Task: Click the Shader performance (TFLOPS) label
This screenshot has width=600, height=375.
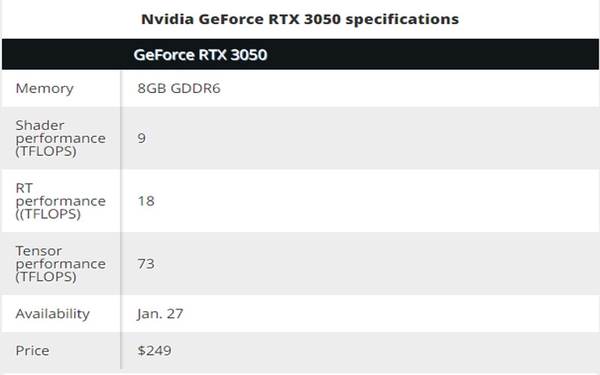Action: 60,138
